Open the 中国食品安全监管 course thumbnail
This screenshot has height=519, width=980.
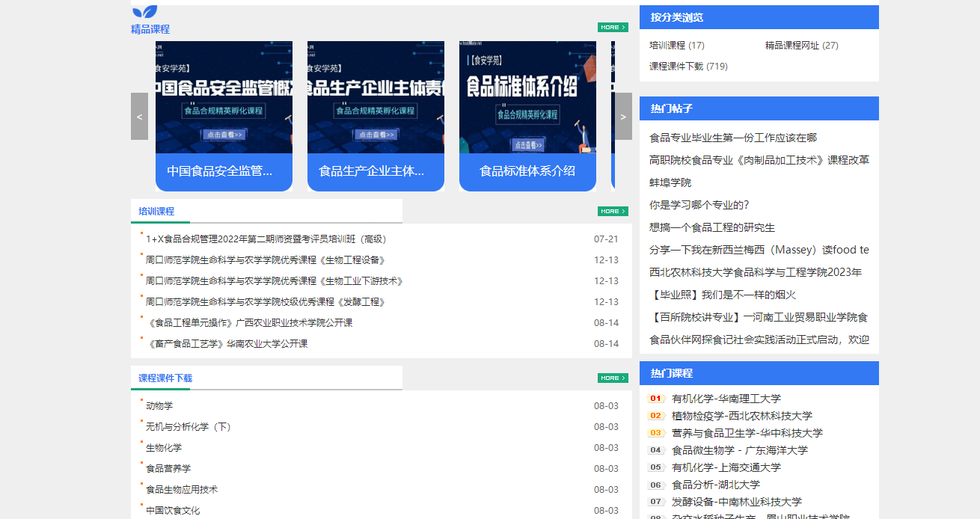pos(224,97)
